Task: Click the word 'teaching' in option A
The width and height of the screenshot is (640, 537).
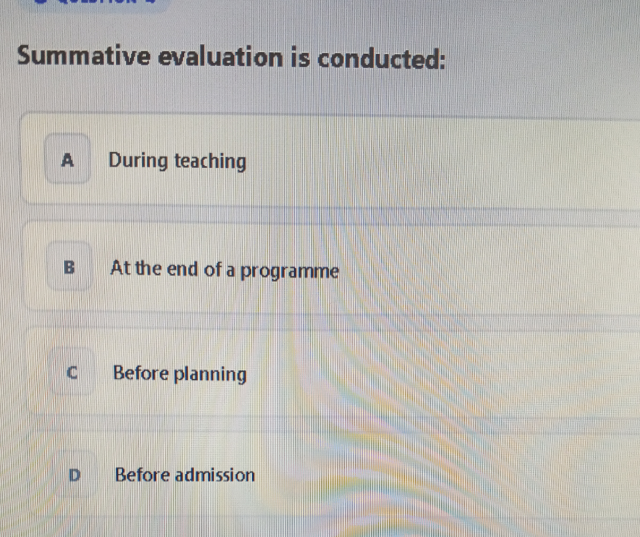Action: click(x=210, y=162)
